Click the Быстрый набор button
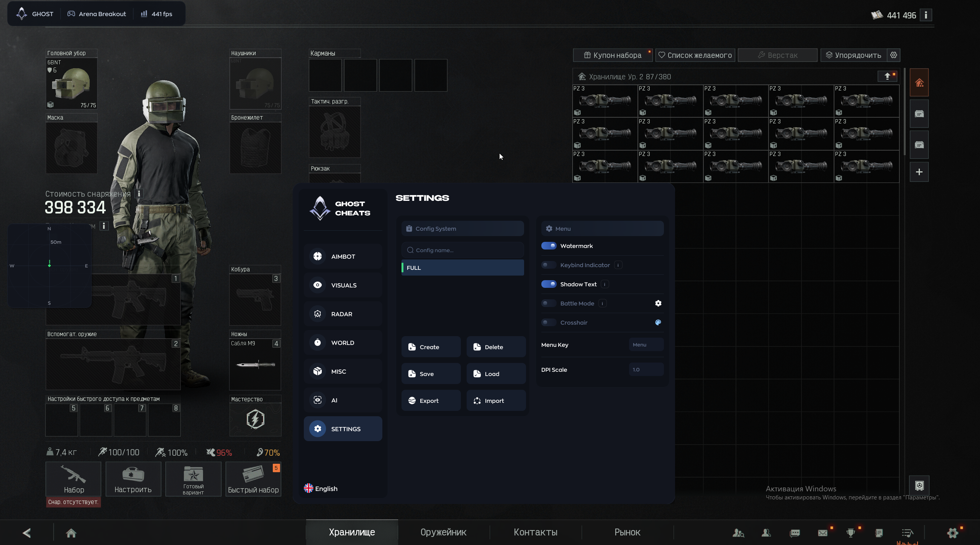Screen dimensions: 980x545 [253, 479]
